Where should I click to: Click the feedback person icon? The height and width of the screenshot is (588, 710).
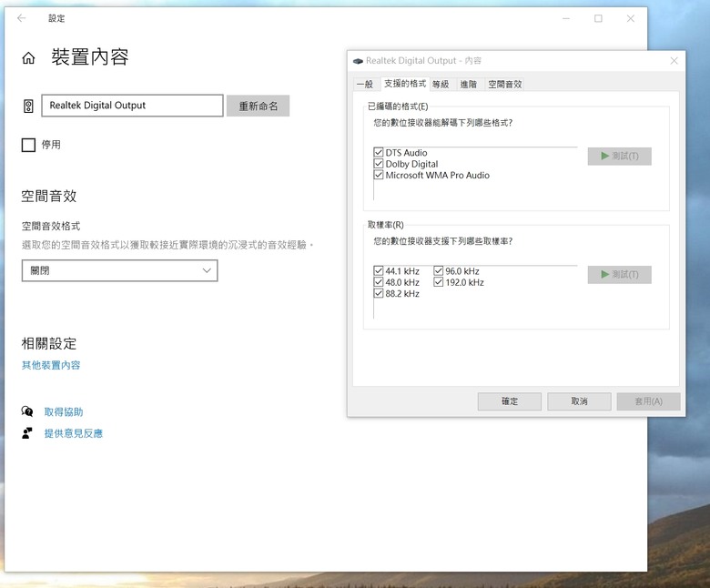coord(27,433)
